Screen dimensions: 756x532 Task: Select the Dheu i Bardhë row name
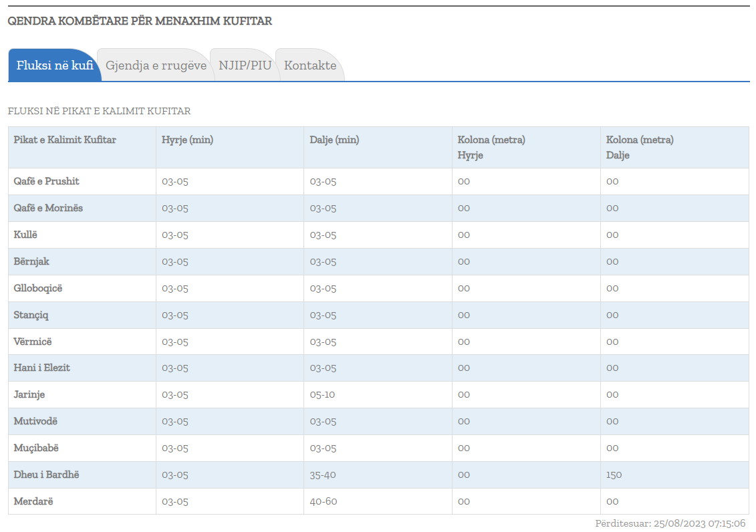[46, 475]
